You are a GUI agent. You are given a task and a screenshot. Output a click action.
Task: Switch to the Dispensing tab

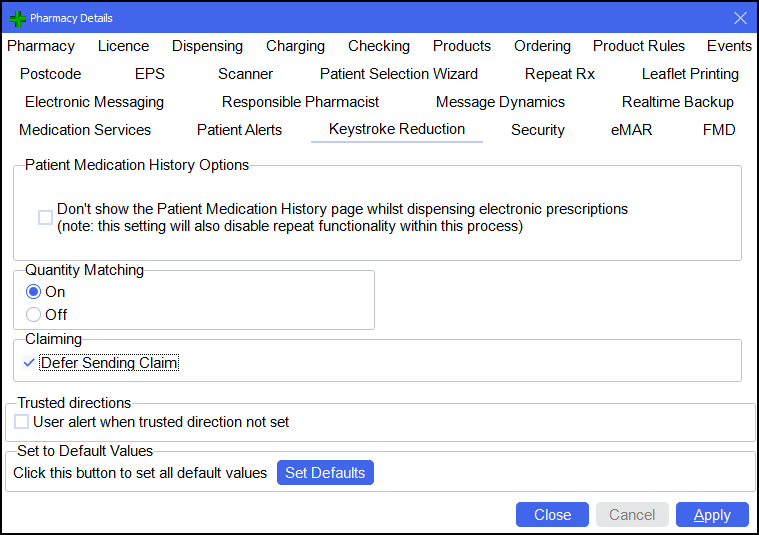tap(207, 46)
